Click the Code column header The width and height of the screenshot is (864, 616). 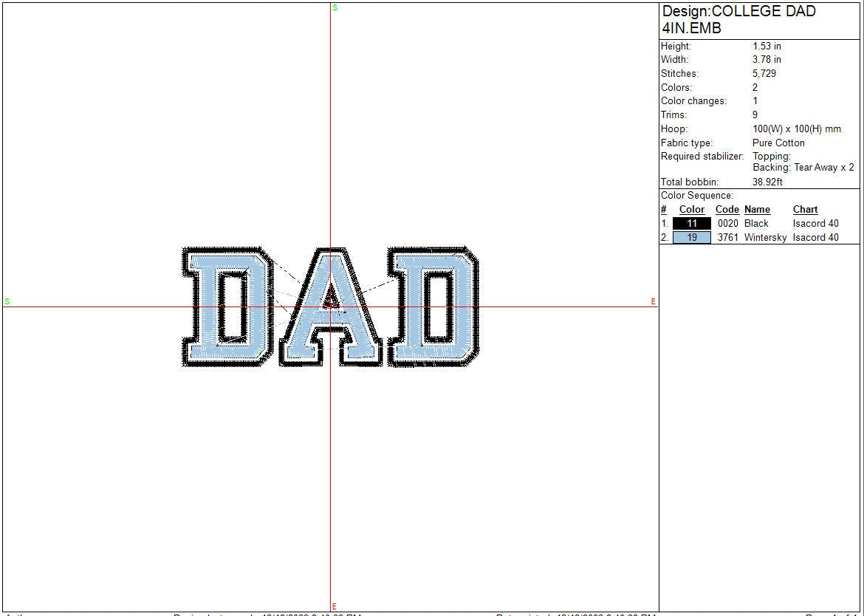(727, 210)
